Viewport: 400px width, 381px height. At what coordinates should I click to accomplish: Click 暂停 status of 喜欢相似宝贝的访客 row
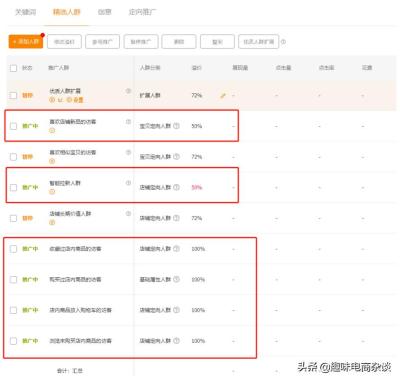tap(27, 157)
